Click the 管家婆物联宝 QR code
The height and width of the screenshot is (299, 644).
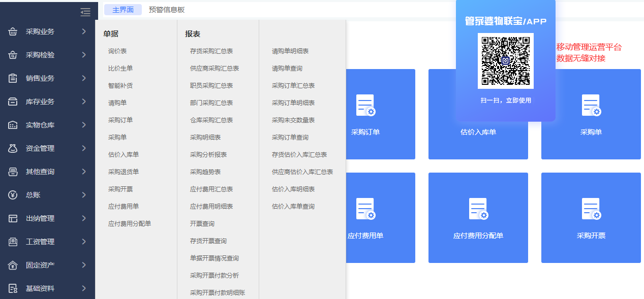point(505,60)
